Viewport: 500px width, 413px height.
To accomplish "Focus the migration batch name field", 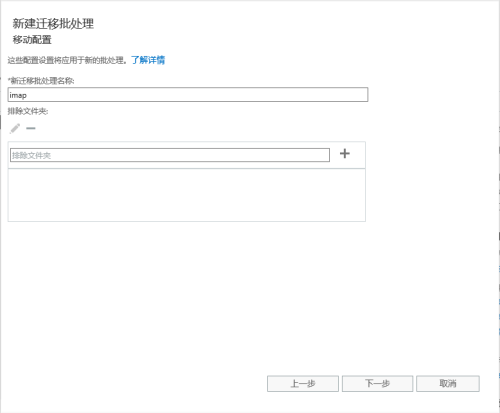I will pyautogui.click(x=188, y=95).
